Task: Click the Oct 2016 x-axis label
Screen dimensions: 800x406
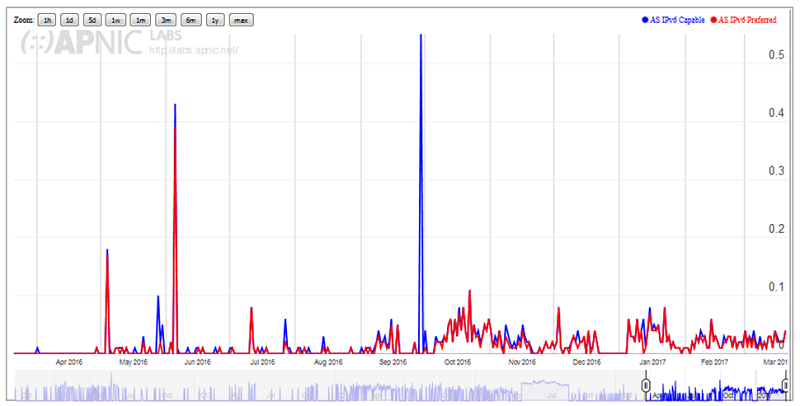Action: point(456,363)
